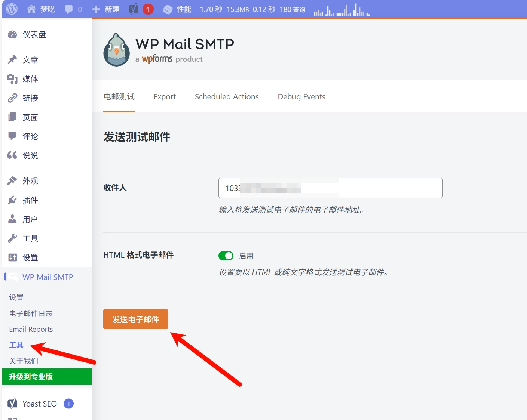Switch to the Export tab
This screenshot has height=420, width=527.
pyautogui.click(x=165, y=97)
